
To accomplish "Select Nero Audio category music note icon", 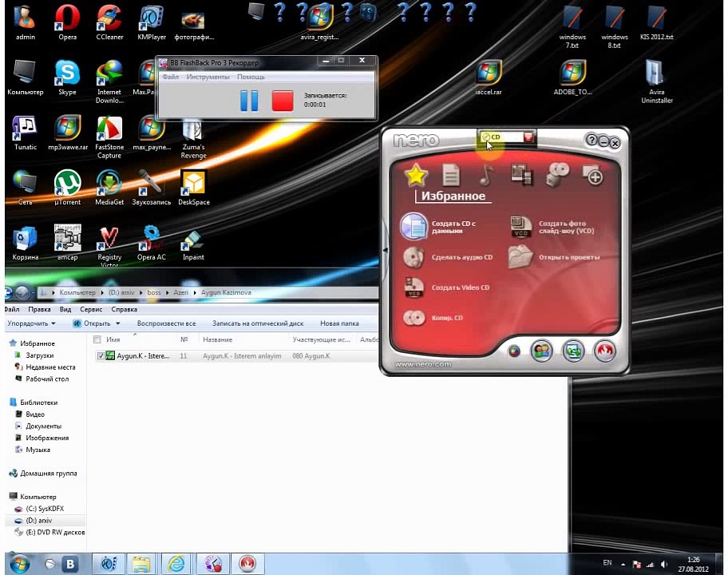I will pos(485,175).
